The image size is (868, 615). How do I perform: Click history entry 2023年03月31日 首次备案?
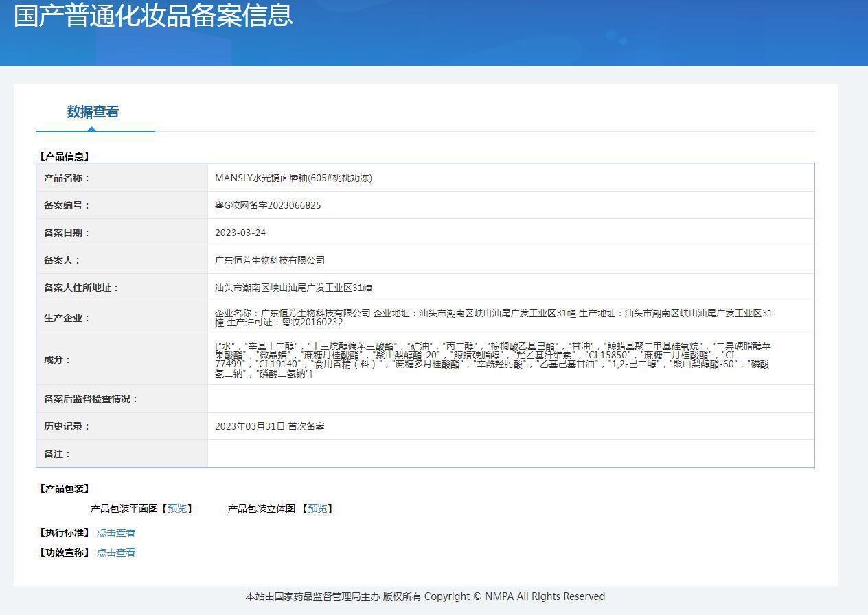270,426
